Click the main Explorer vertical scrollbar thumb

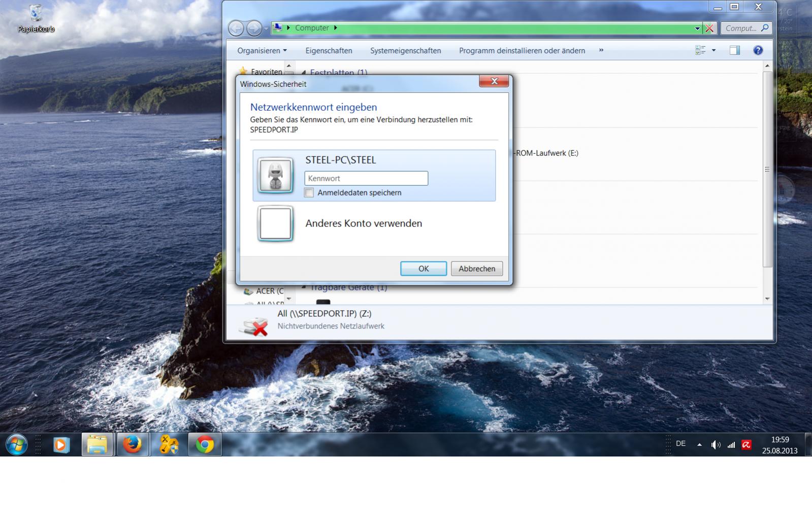[767, 169]
